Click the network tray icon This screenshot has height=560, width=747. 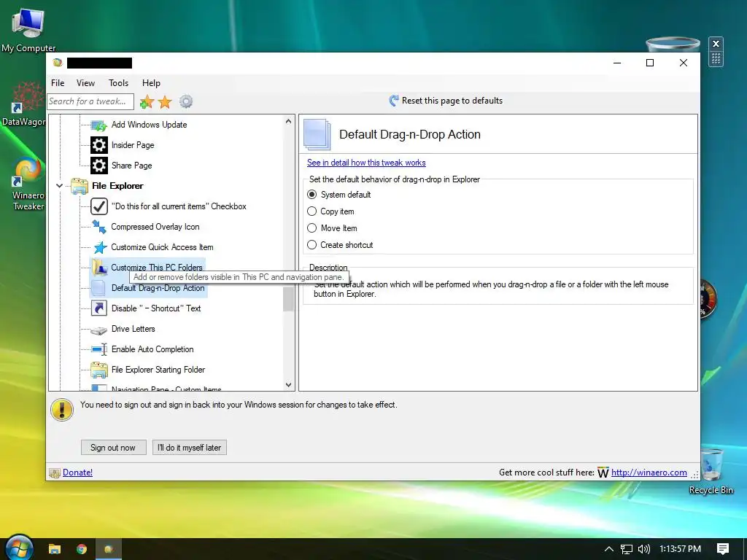tap(627, 549)
